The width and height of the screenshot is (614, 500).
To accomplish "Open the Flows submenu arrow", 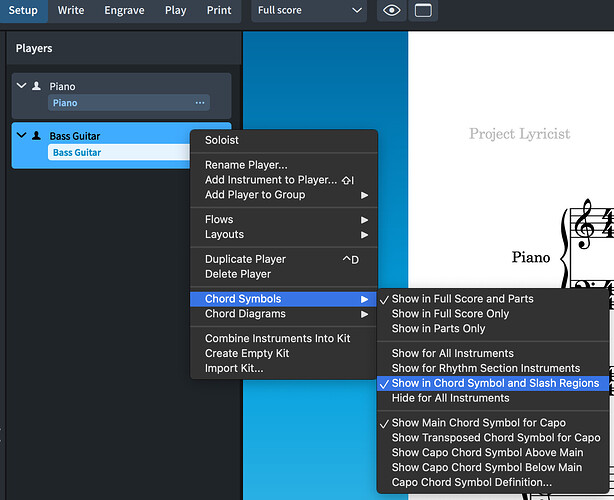I will coord(364,220).
